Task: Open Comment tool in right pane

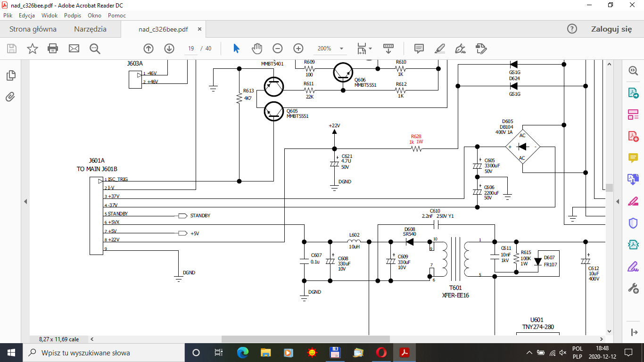Action: click(633, 158)
